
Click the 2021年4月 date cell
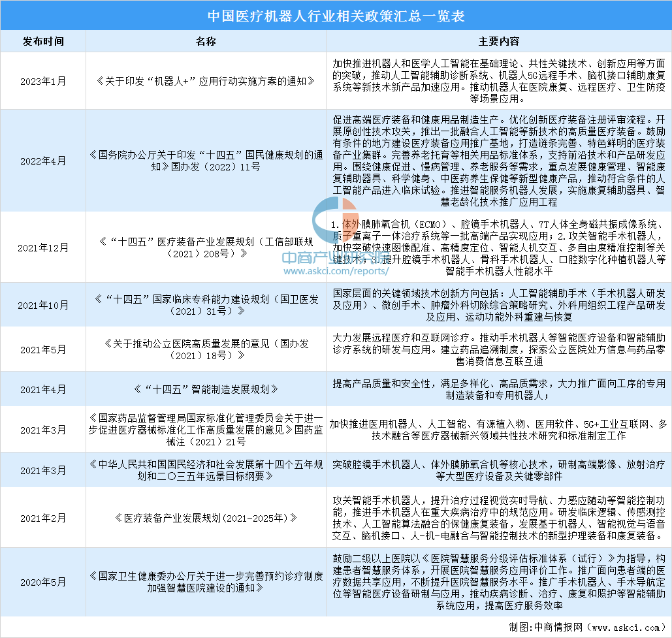(x=43, y=389)
